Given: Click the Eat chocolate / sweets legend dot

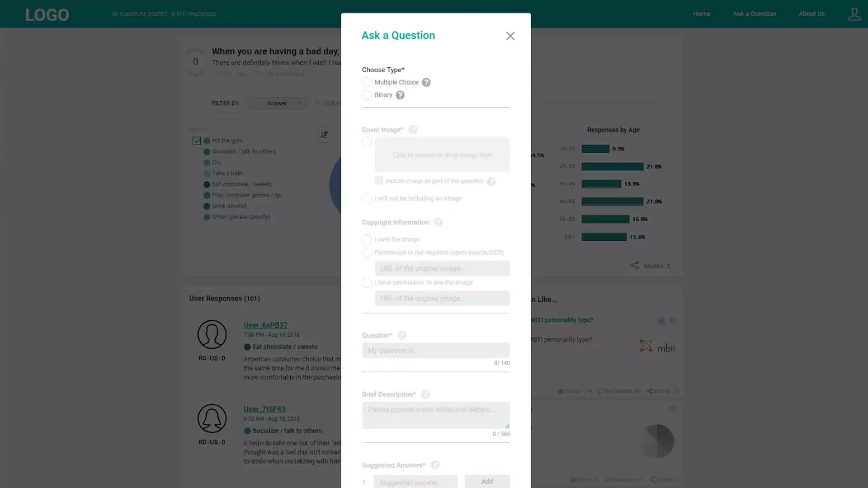Looking at the screenshot, I should 207,184.
